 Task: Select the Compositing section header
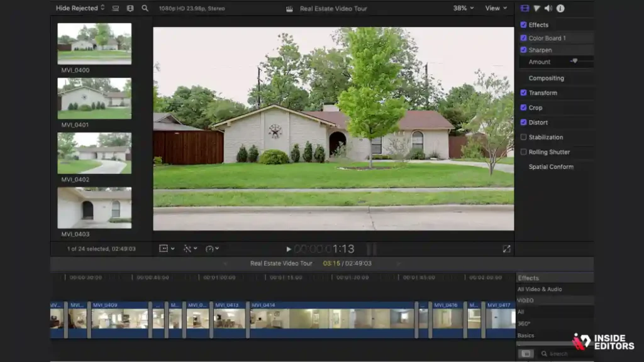click(547, 78)
